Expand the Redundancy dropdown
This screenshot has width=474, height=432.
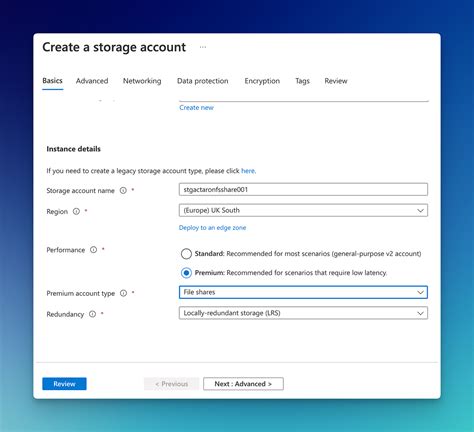[303, 313]
